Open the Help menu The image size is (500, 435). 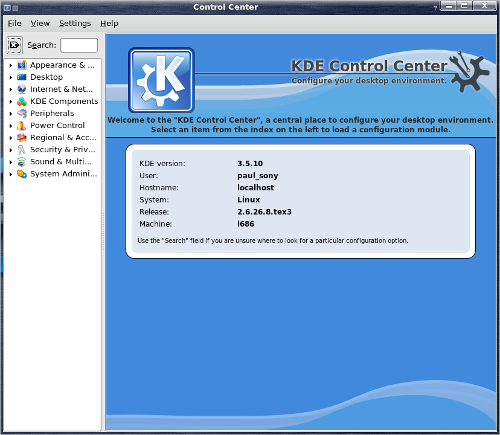tap(109, 23)
